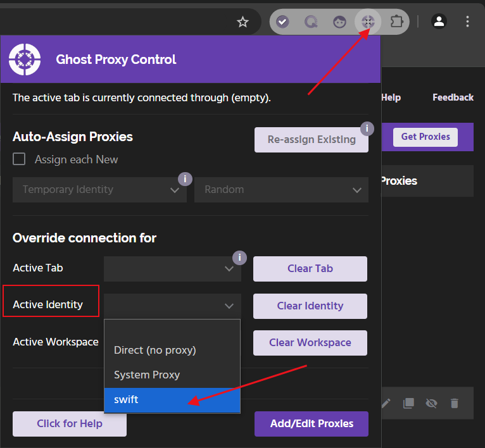The image size is (485, 448).
Task: Toggle the crossed-out eye visibility icon
Action: (431, 403)
